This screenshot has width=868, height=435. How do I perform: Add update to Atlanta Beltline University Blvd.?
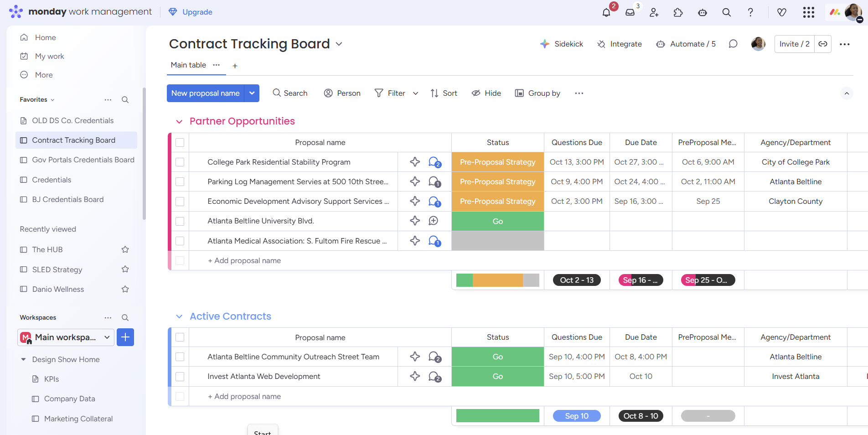(434, 221)
